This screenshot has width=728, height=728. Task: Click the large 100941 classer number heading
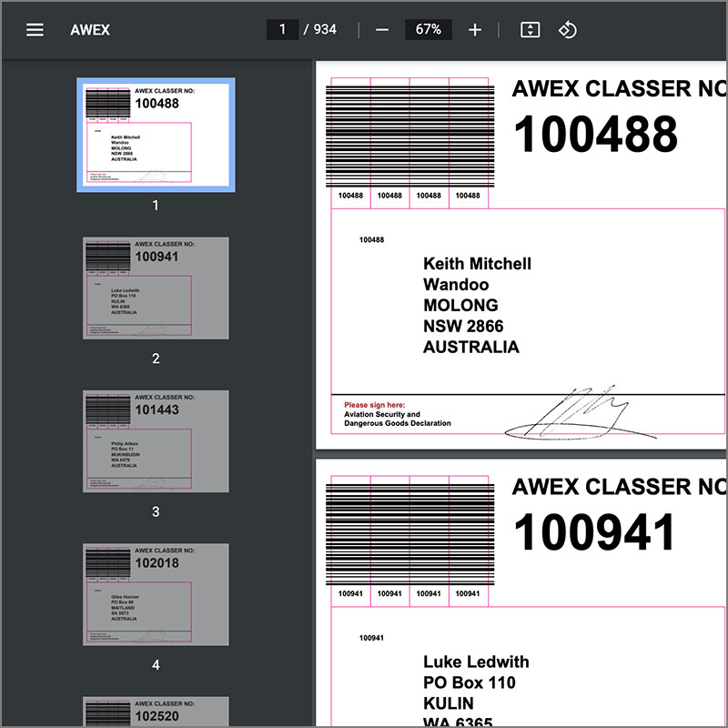595,532
